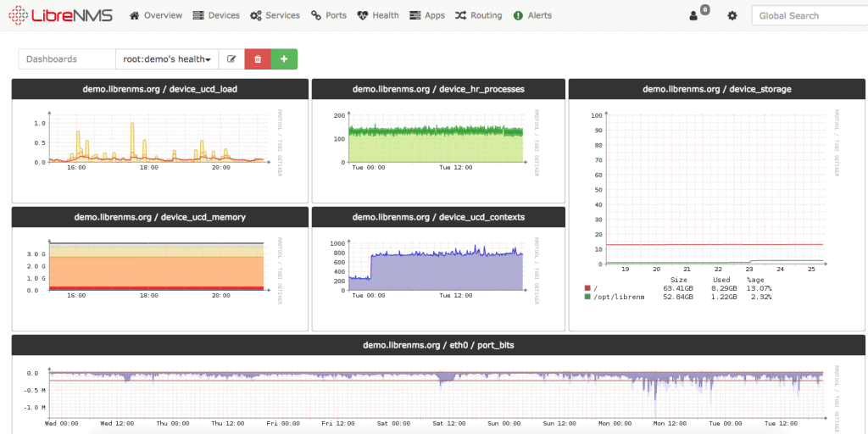This screenshot has height=434, width=868.
Task: Click the Ports link icon
Action: (316, 15)
